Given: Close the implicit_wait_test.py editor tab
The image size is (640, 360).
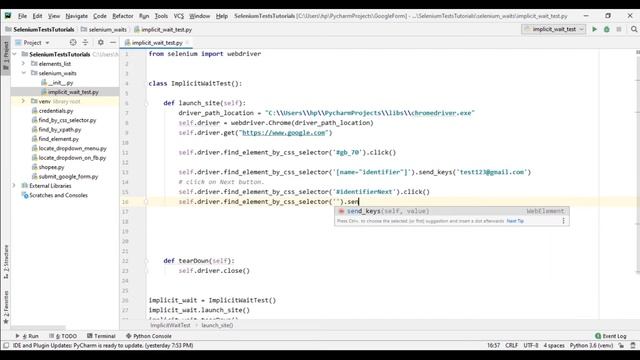Looking at the screenshot, I should click(x=188, y=42).
